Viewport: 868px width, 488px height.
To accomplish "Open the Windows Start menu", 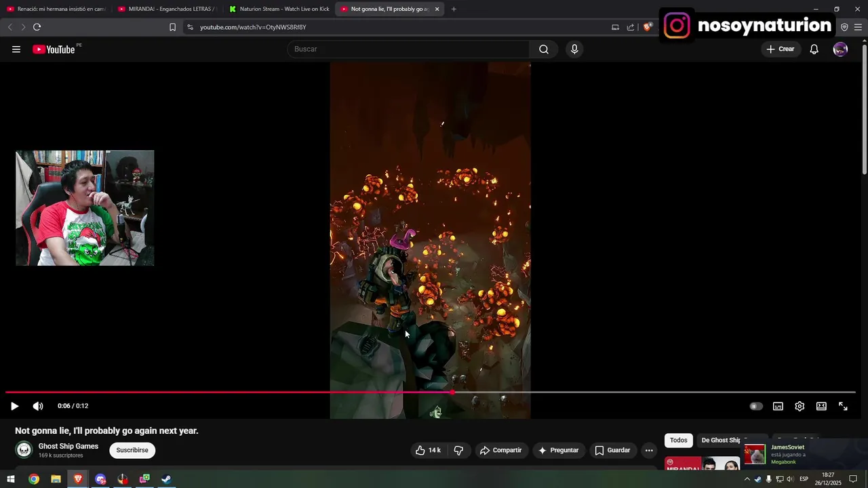I will coord(11,479).
